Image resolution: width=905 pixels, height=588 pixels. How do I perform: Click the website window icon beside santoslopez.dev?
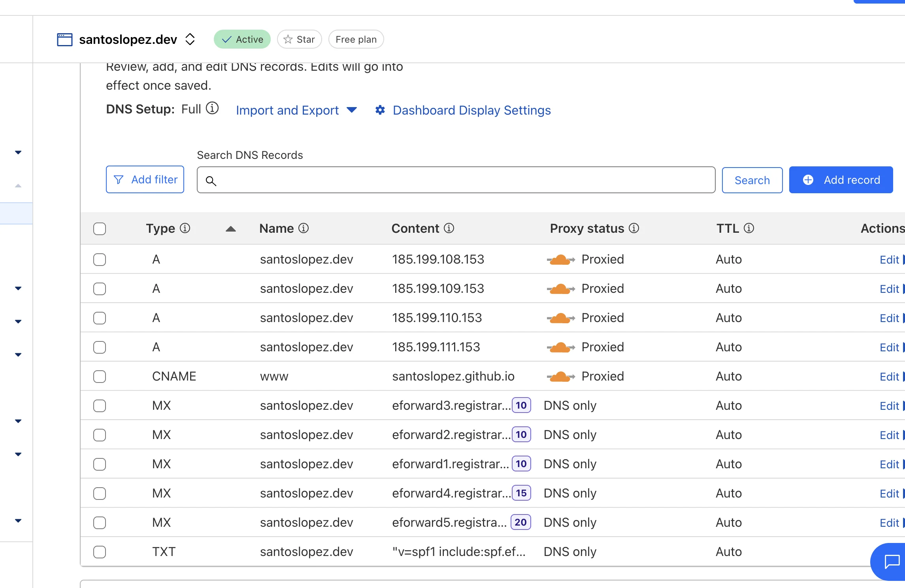[64, 40]
